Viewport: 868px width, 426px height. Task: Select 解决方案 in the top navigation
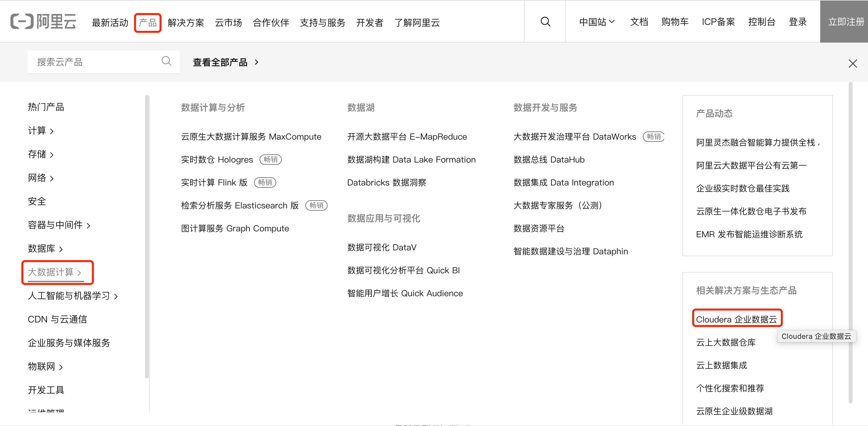(186, 23)
